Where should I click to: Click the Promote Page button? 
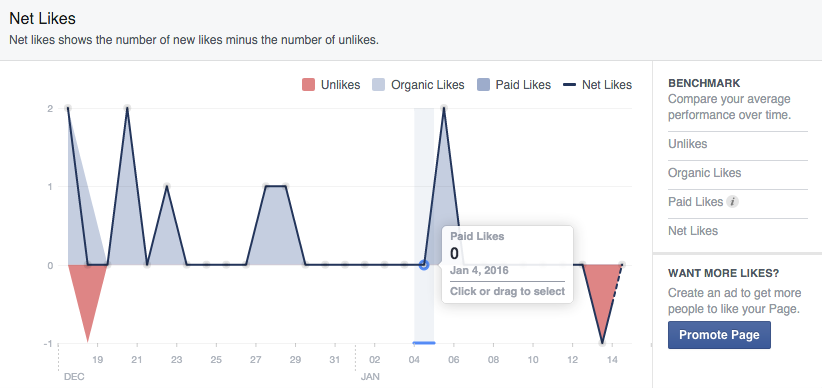(x=719, y=335)
